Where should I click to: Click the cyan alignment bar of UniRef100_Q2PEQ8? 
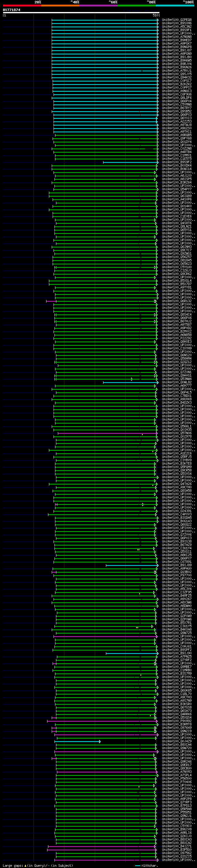coord(105,20)
